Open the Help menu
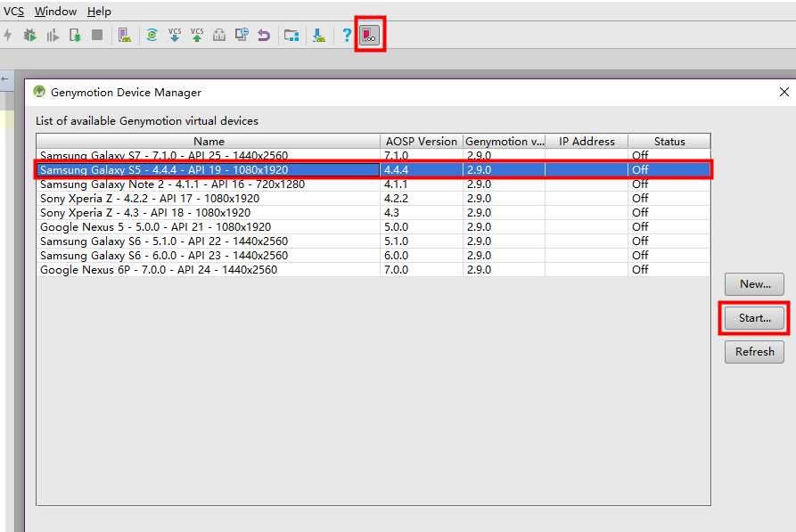The image size is (796, 532). (x=99, y=12)
